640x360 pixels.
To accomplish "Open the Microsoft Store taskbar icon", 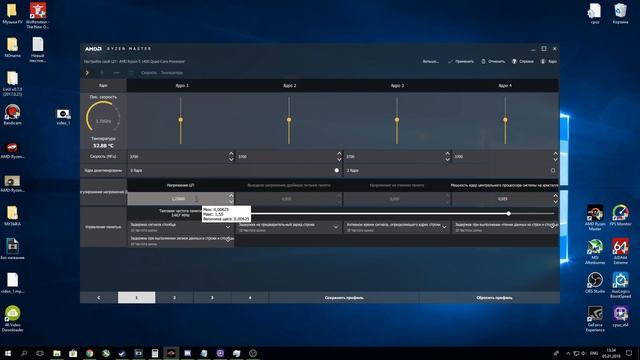I will pyautogui.click(x=73, y=353).
